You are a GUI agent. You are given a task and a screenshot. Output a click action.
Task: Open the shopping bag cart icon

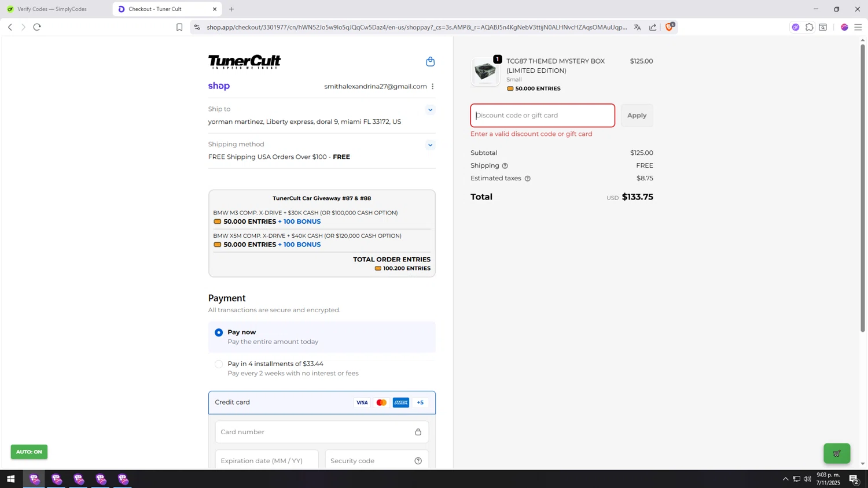(430, 62)
